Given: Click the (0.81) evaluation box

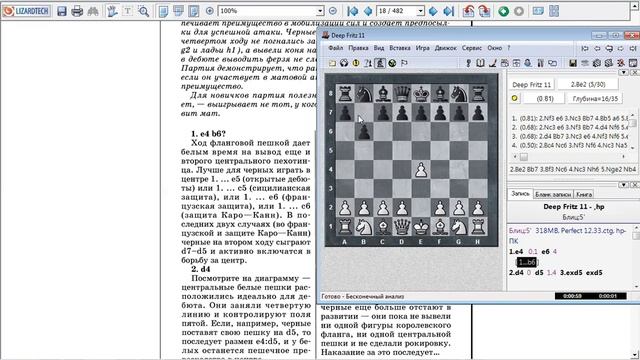Looking at the screenshot, I should [x=544, y=98].
